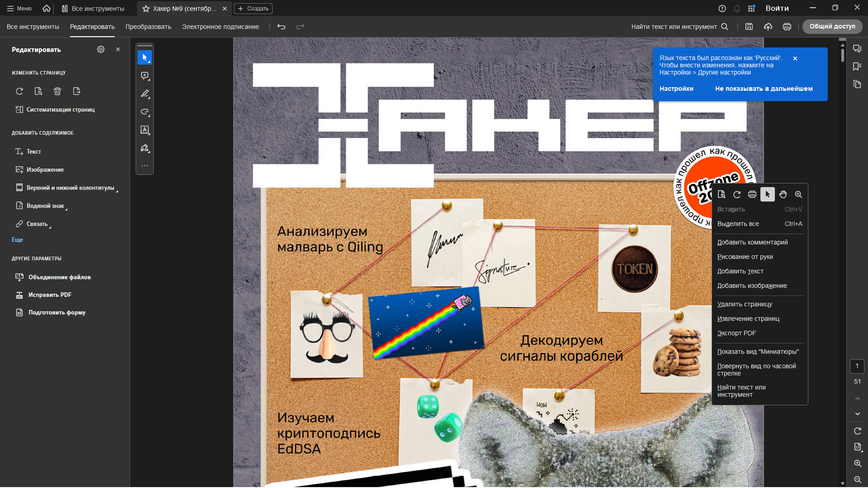Open comments panel in right sidebar

coord(857,49)
